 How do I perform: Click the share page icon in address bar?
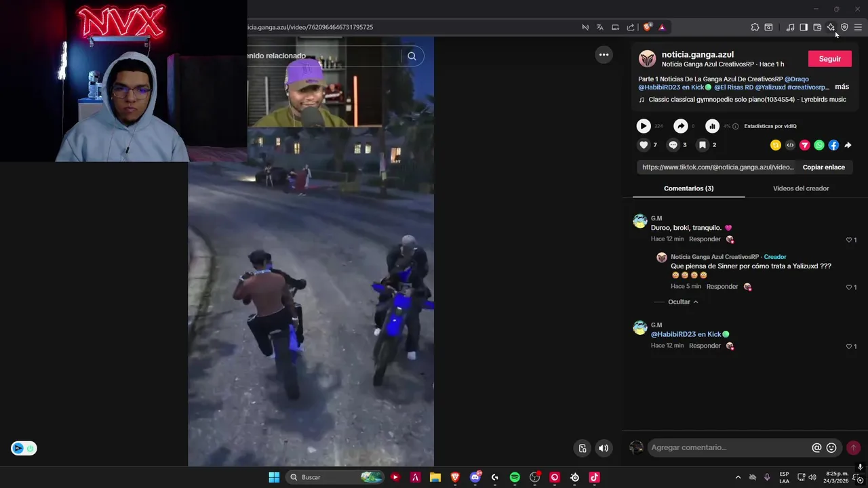[x=631, y=27]
